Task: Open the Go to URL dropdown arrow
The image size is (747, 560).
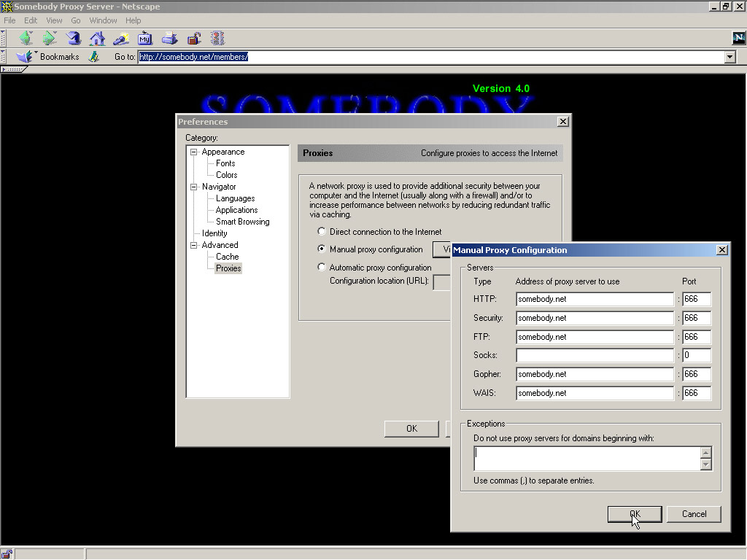Action: pos(729,57)
